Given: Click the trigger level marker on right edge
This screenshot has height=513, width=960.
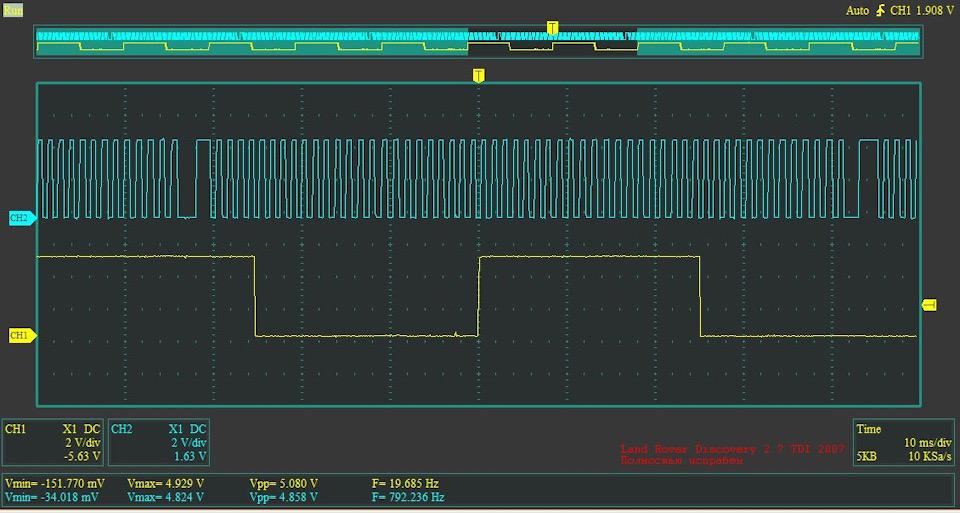Looking at the screenshot, I should (928, 304).
